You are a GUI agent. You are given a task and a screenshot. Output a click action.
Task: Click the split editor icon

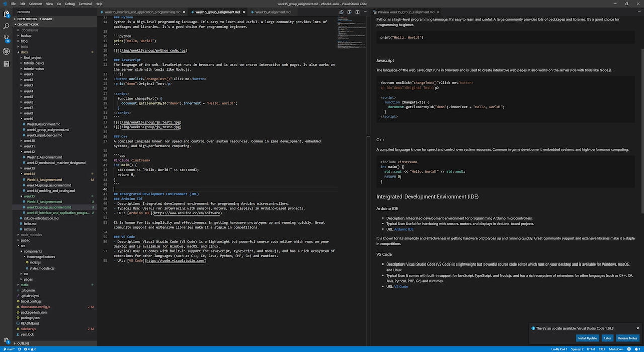click(357, 11)
